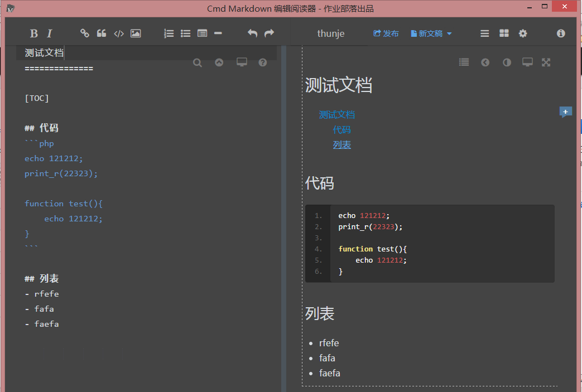Open settings with the gear icon
Viewport: 582px width, 392px height.
pos(523,33)
